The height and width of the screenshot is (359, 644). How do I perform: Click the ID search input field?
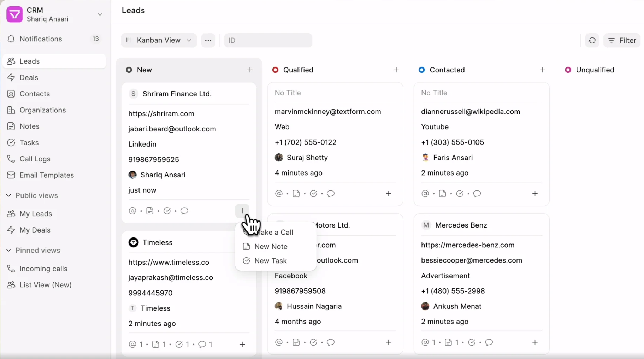(x=268, y=41)
